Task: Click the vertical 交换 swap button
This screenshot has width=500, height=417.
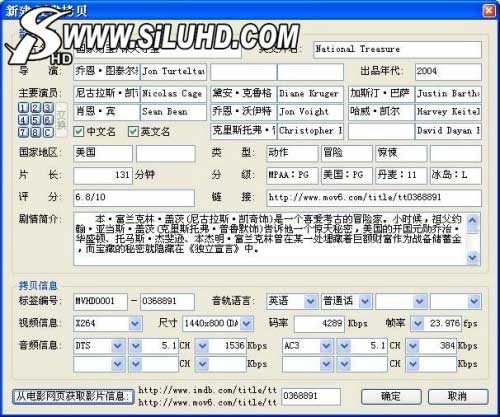Action: 61,120
